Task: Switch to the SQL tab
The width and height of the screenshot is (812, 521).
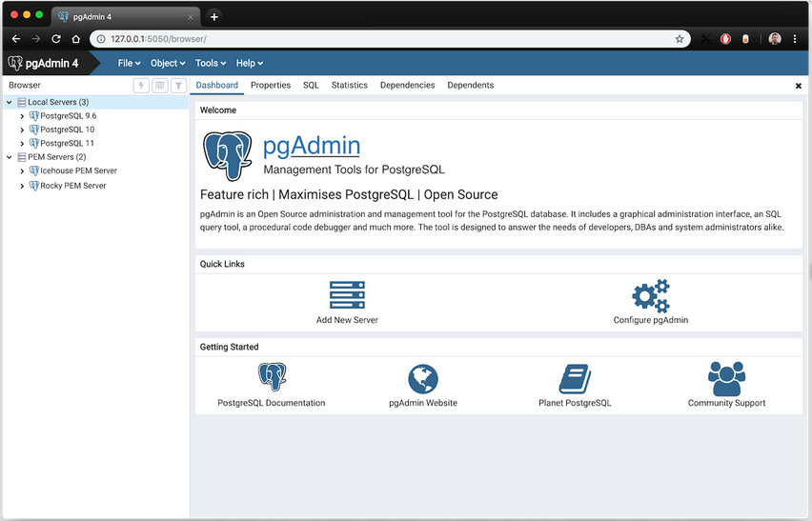Action: click(311, 86)
